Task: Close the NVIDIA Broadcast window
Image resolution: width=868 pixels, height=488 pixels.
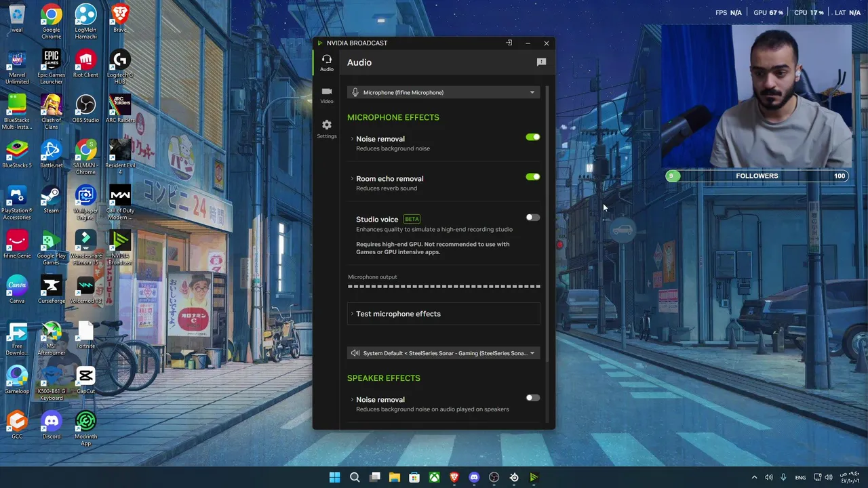Action: pyautogui.click(x=547, y=43)
